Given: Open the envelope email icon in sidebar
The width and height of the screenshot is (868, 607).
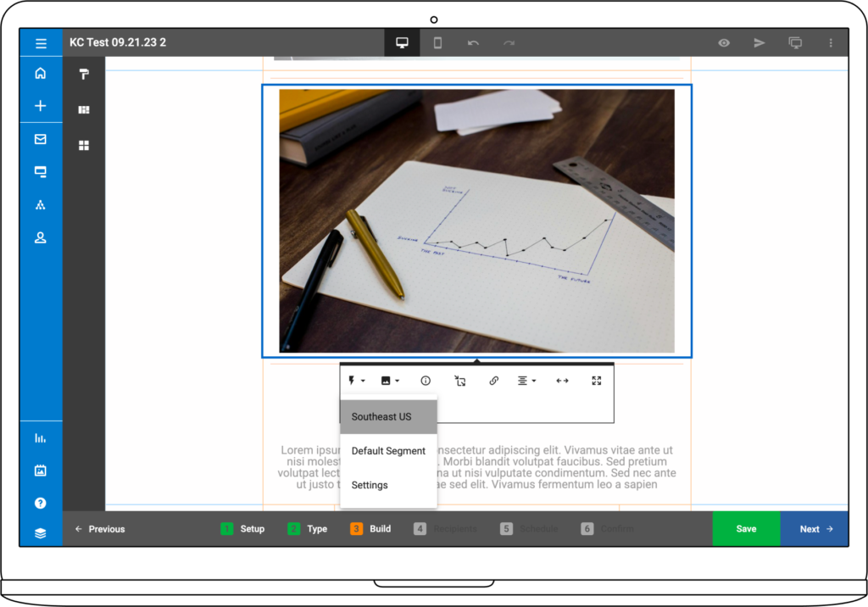Looking at the screenshot, I should pyautogui.click(x=41, y=139).
